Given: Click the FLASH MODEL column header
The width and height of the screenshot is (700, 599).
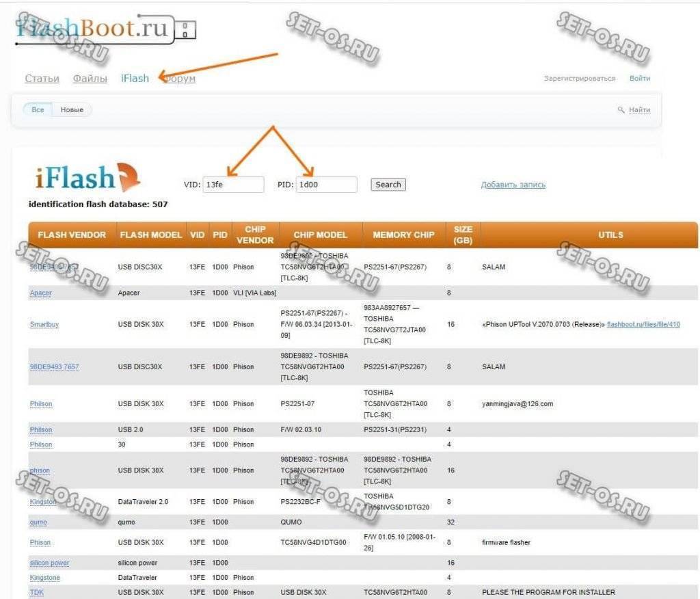Looking at the screenshot, I should click(x=151, y=235).
